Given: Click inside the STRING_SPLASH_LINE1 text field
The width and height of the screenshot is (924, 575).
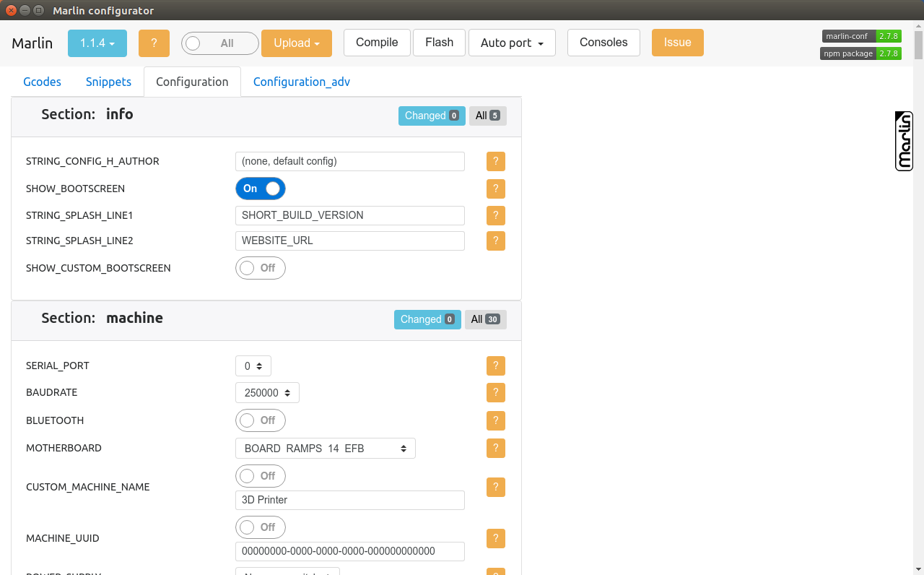Looking at the screenshot, I should [349, 215].
